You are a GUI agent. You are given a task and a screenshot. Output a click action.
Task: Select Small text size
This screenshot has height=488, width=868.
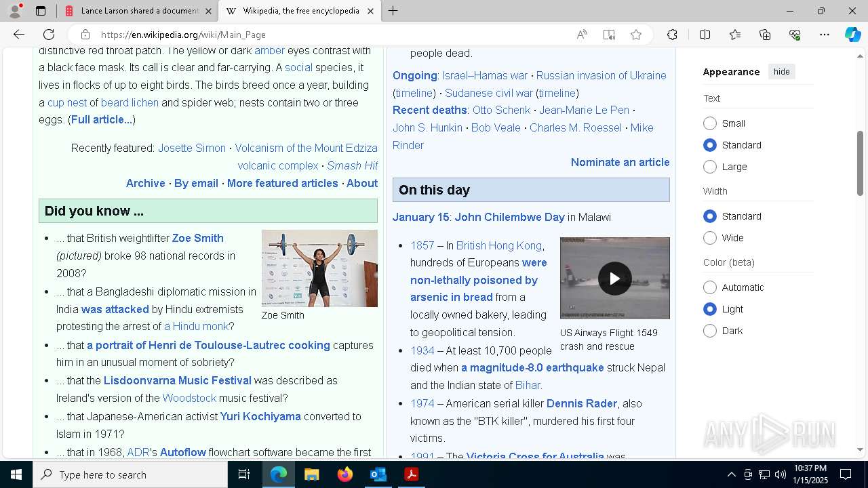pyautogui.click(x=710, y=123)
